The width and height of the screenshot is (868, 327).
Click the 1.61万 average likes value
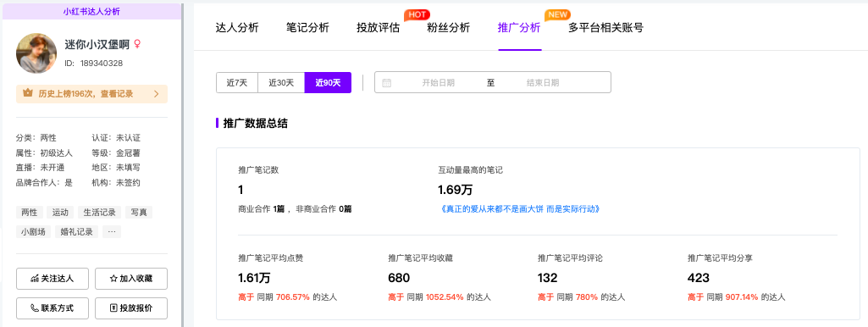(254, 278)
